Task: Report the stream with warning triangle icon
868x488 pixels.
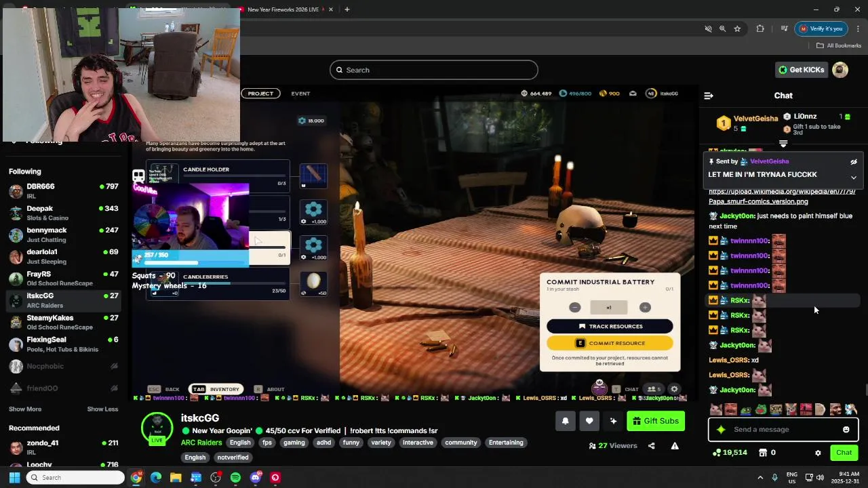Action: 675,446
